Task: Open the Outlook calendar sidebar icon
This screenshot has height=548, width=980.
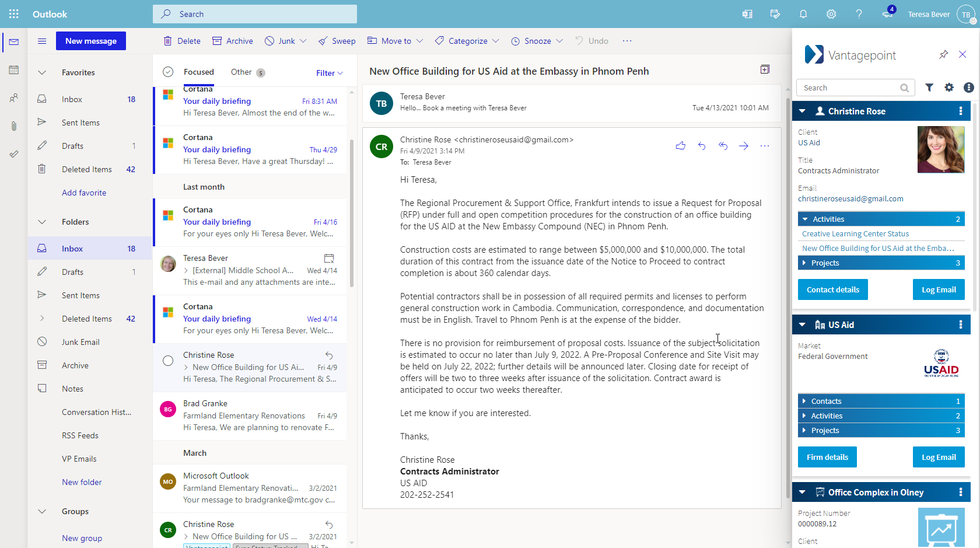Action: click(14, 70)
